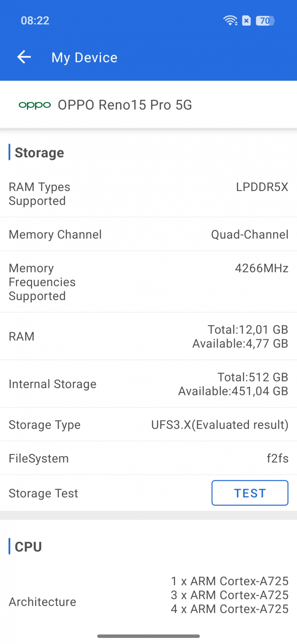Image resolution: width=297 pixels, height=644 pixels.
Task: Select the RAM Types Supported row
Action: pyautogui.click(x=148, y=194)
